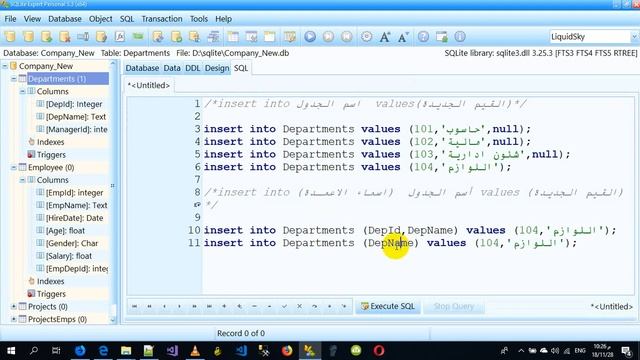This screenshot has height=360, width=640.
Task: Open the Database menu
Action: 64,19
